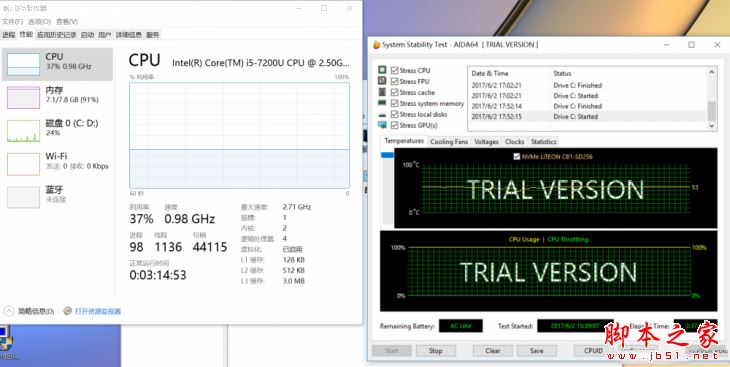Uncheck the Stress local disks checkbox

click(x=395, y=115)
